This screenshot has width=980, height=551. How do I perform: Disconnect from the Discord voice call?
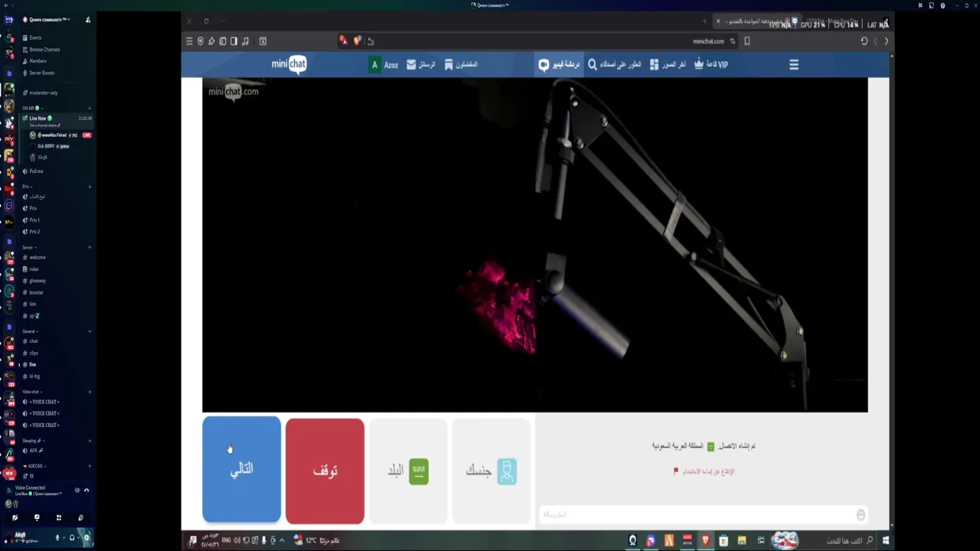87,490
